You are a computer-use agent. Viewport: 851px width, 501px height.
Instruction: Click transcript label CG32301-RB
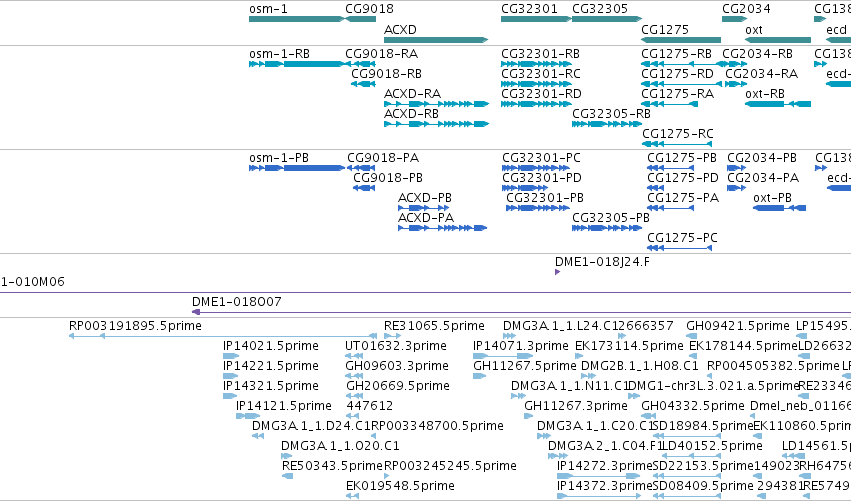click(x=540, y=54)
